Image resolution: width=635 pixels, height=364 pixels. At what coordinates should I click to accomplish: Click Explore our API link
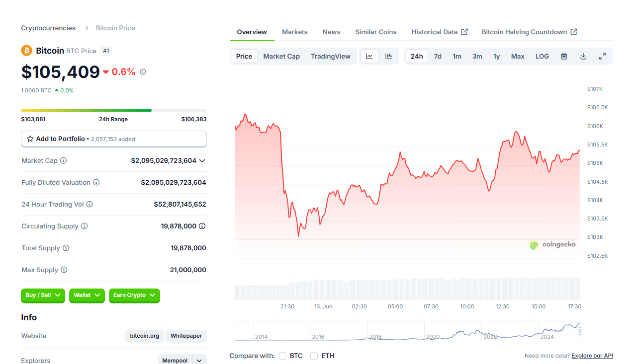592,356
